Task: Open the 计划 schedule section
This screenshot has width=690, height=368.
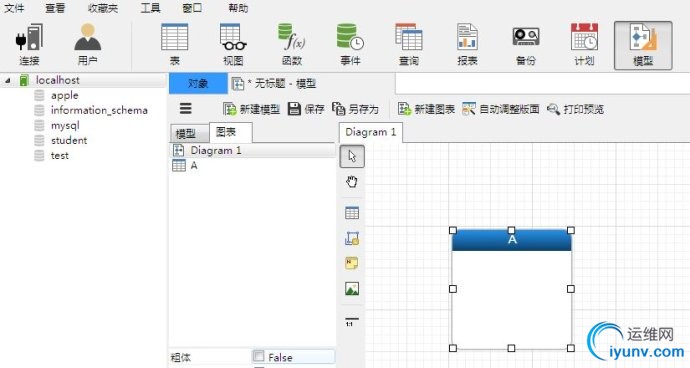Action: tap(584, 45)
